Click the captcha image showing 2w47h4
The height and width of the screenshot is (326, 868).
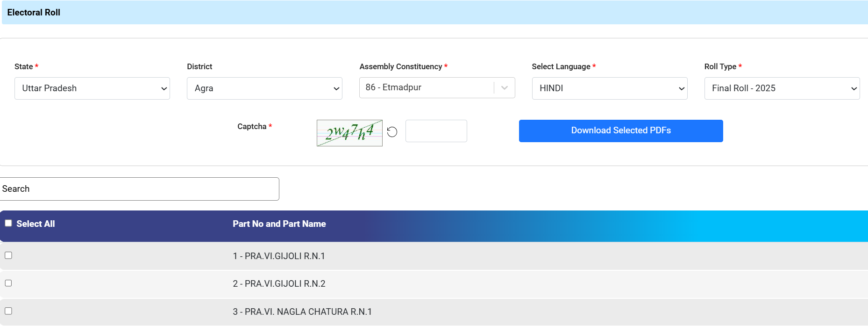pyautogui.click(x=349, y=133)
